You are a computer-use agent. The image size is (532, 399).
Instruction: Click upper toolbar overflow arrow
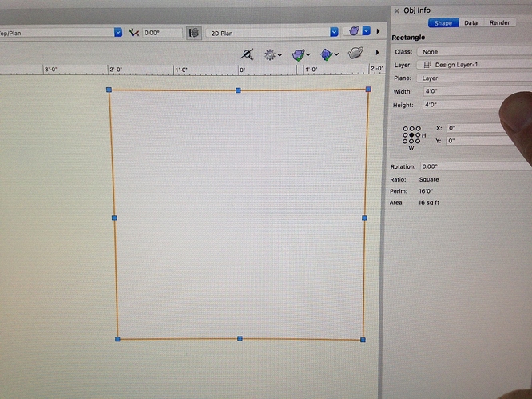(x=378, y=31)
